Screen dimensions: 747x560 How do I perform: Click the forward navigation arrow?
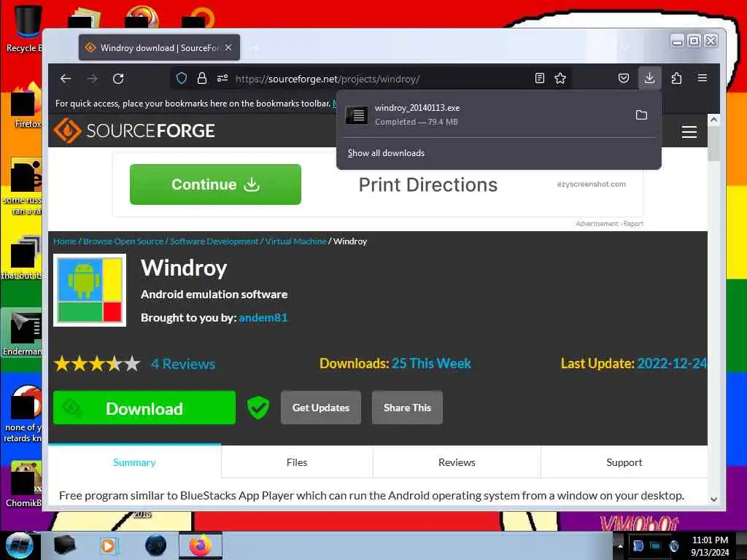(x=92, y=79)
